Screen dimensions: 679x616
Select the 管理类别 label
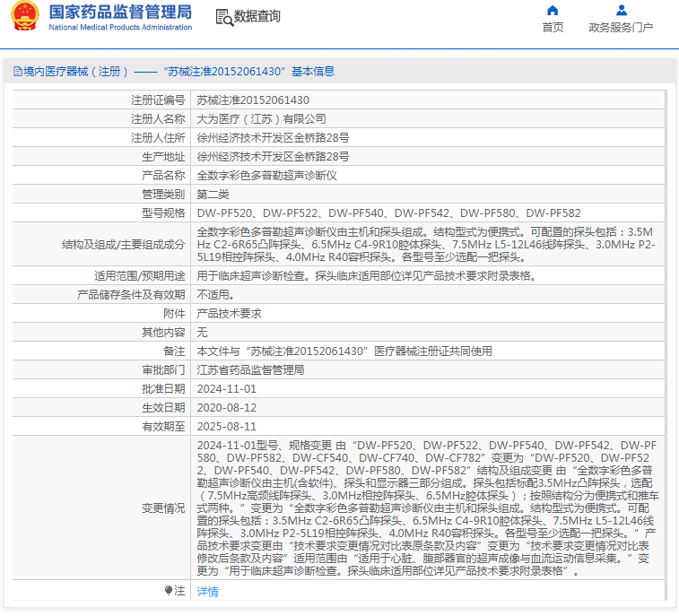[163, 194]
